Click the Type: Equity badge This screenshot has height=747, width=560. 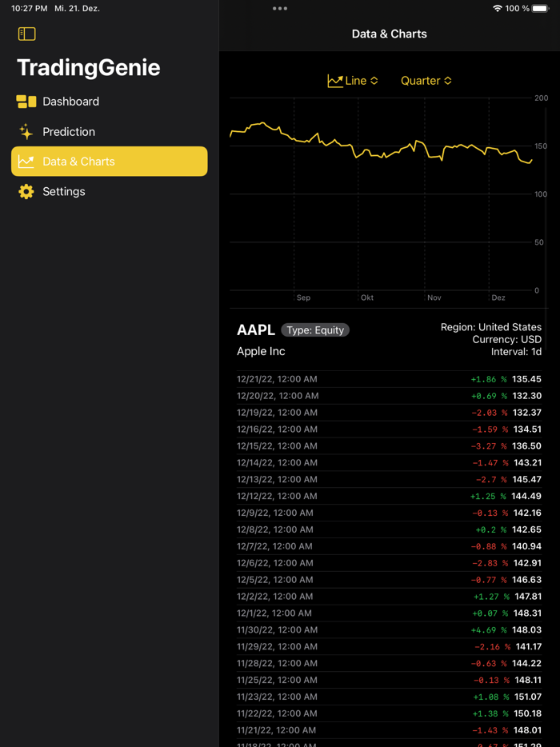coord(315,330)
